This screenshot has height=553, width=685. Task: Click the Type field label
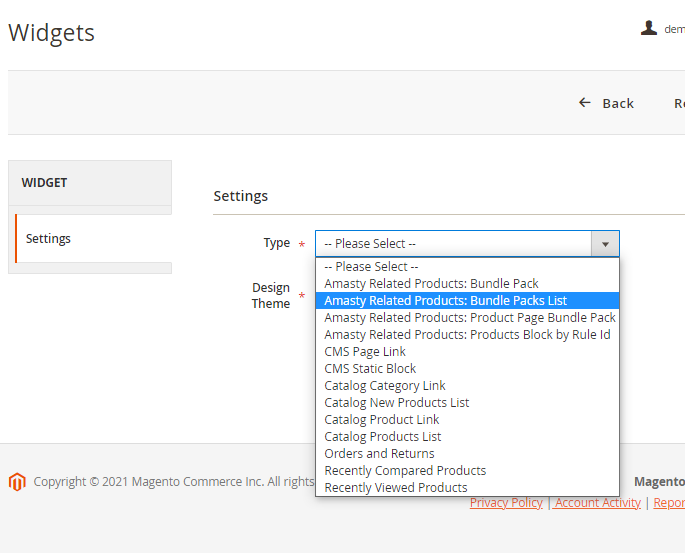pos(277,243)
